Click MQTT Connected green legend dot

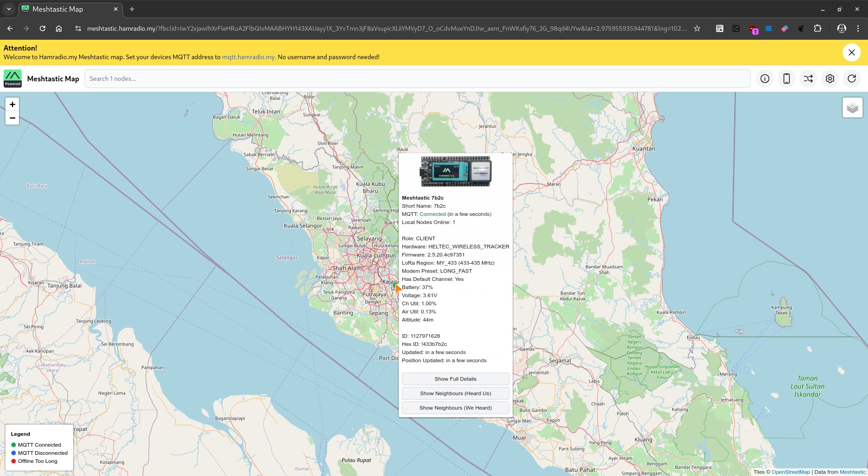coord(14,445)
